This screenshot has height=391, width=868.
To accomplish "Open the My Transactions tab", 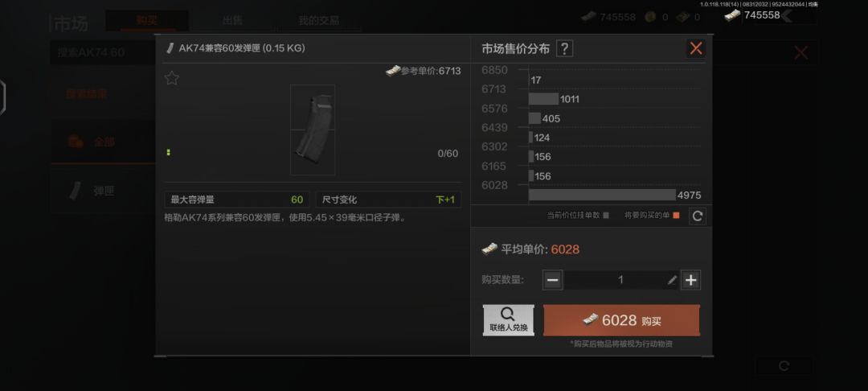I will [319, 21].
